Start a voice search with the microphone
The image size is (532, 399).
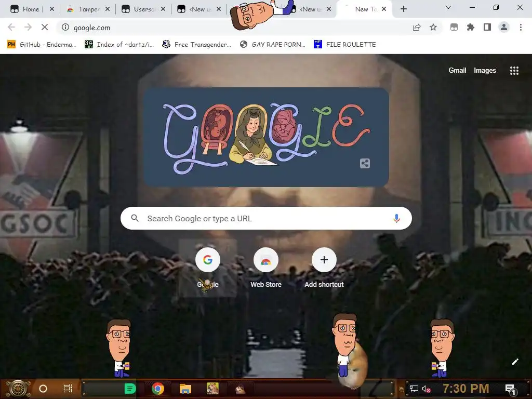[396, 218]
